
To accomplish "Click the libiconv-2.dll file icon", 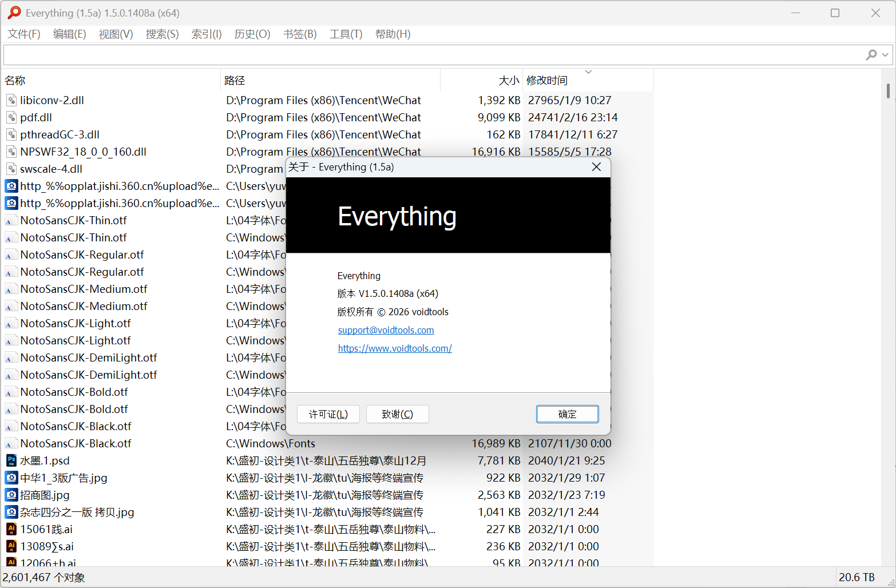I will (11, 100).
